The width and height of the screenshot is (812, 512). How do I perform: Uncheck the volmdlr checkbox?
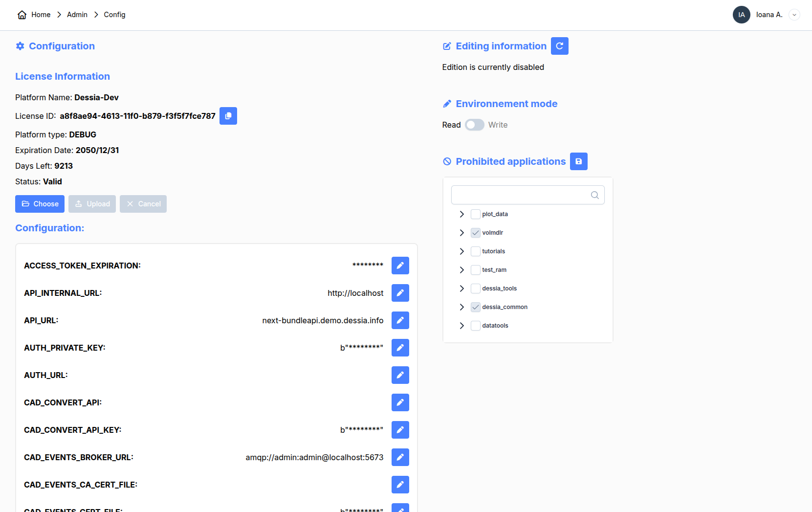coord(475,233)
